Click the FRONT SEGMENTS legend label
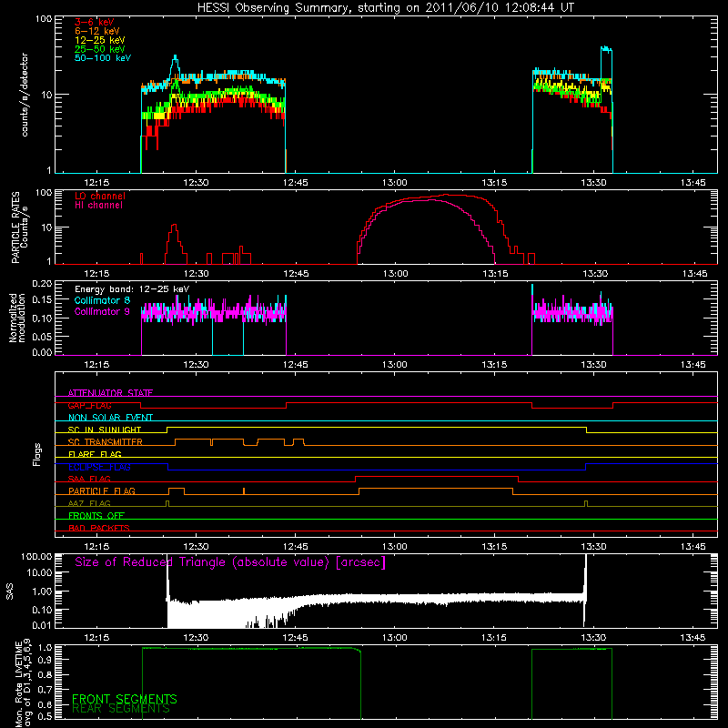The width and height of the screenshot is (728, 728). coord(125,699)
